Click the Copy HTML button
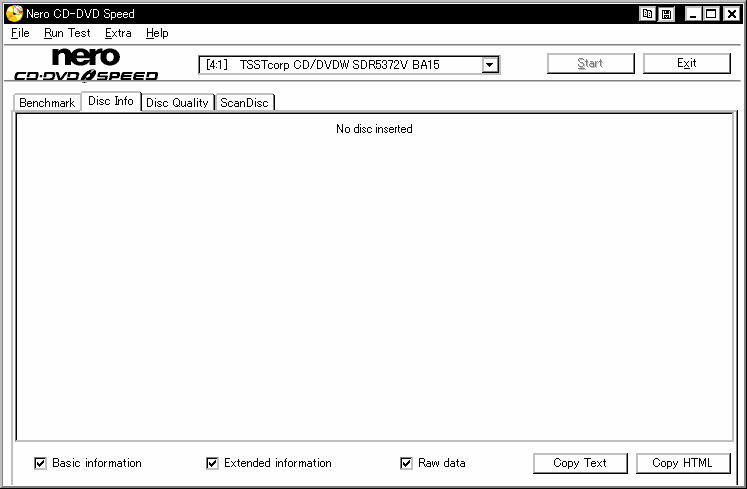 coord(683,463)
